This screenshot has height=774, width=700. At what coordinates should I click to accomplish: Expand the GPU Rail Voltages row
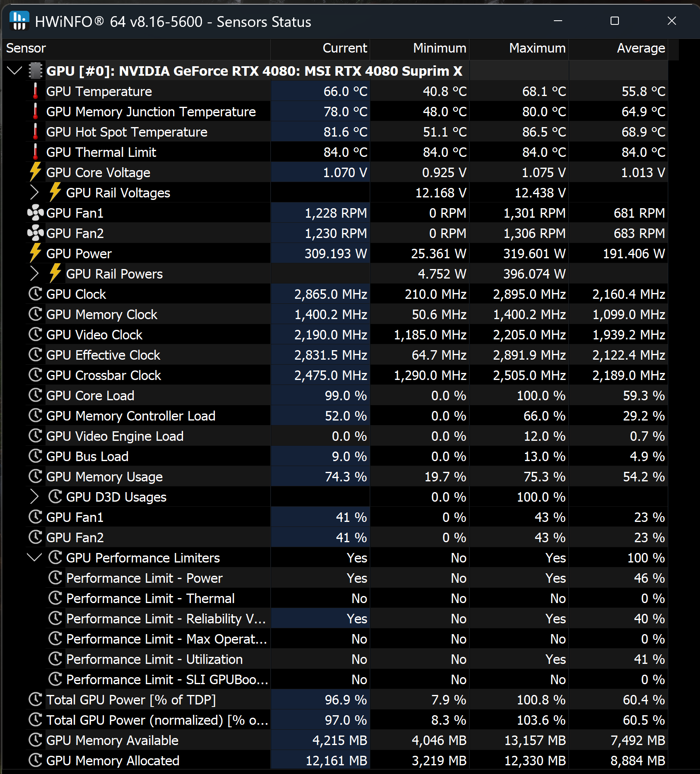(35, 192)
